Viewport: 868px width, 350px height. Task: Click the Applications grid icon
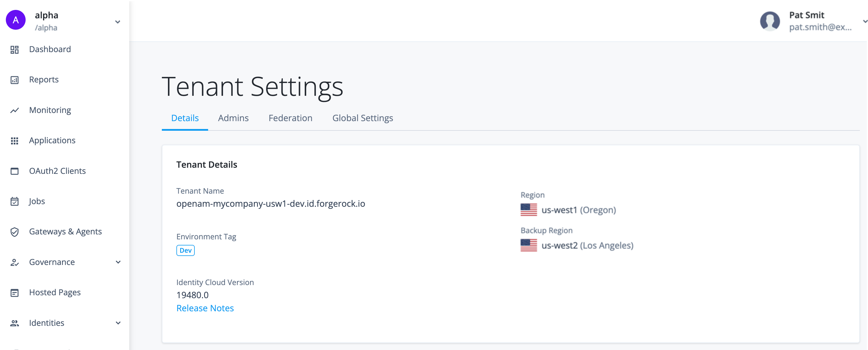point(15,141)
